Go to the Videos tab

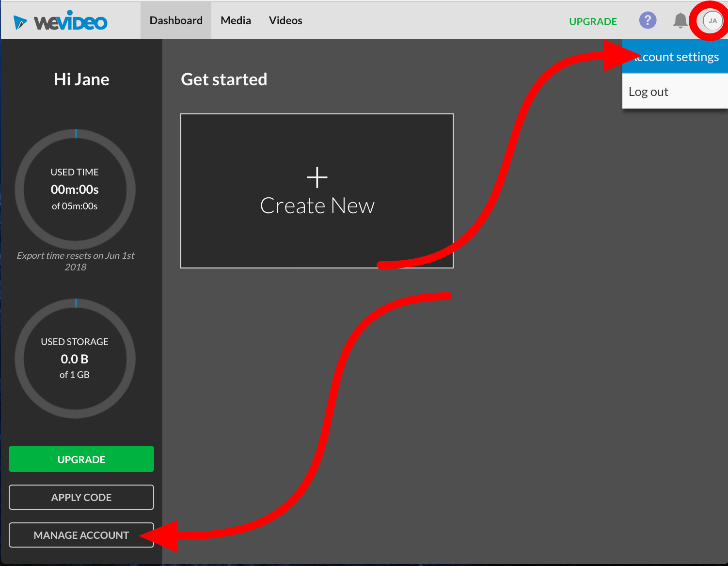tap(285, 20)
